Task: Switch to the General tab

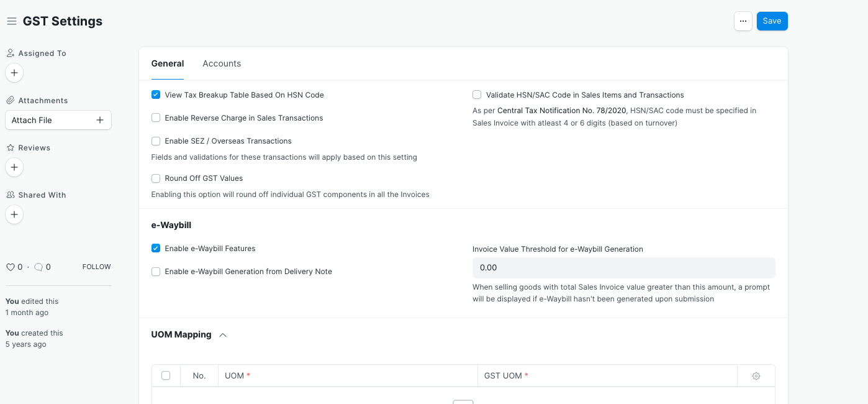Action: click(168, 63)
